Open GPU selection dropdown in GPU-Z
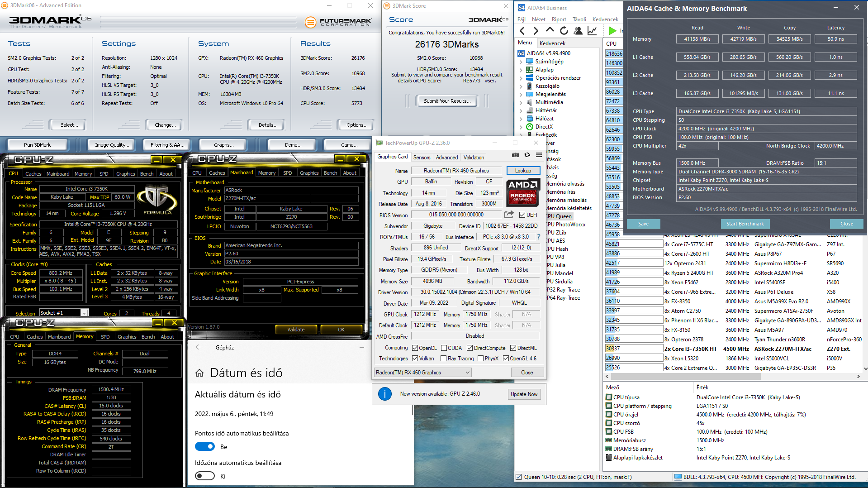 423,373
